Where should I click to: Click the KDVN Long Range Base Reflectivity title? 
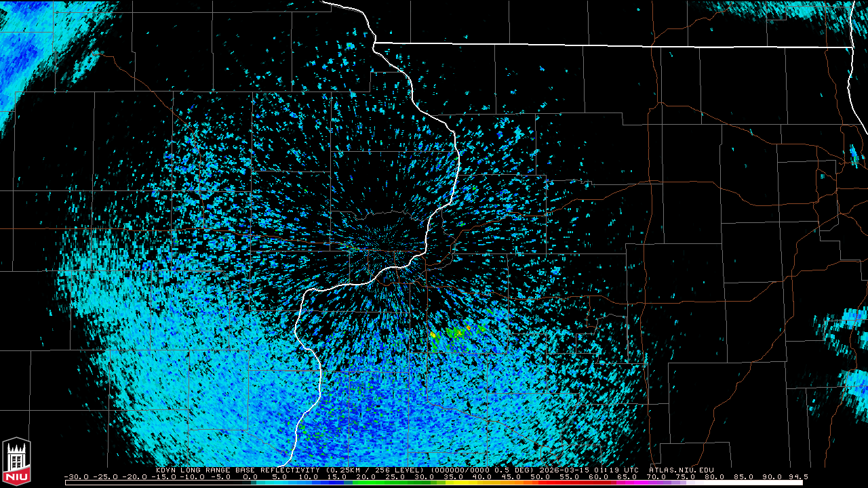click(x=239, y=470)
